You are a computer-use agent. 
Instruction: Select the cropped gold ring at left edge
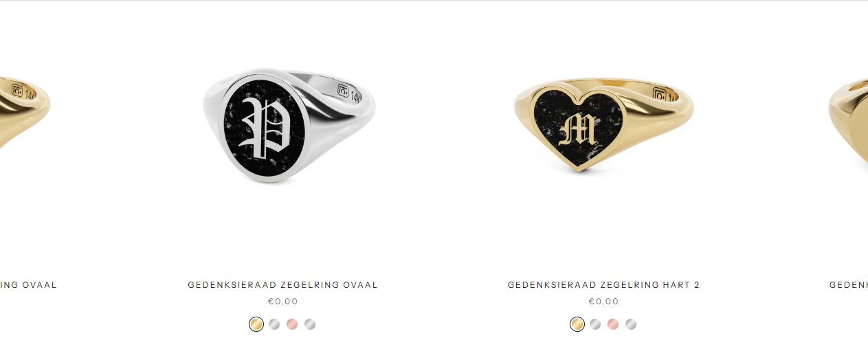25,113
